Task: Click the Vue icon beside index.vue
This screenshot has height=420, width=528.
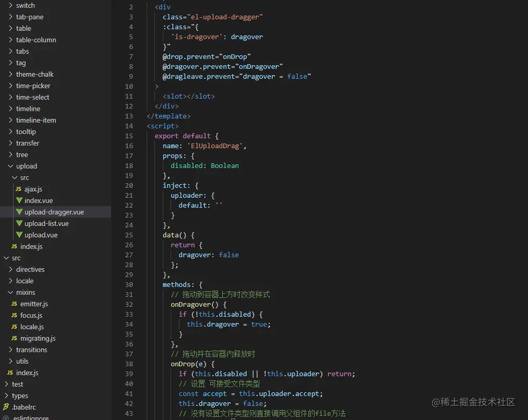Action: pos(19,200)
